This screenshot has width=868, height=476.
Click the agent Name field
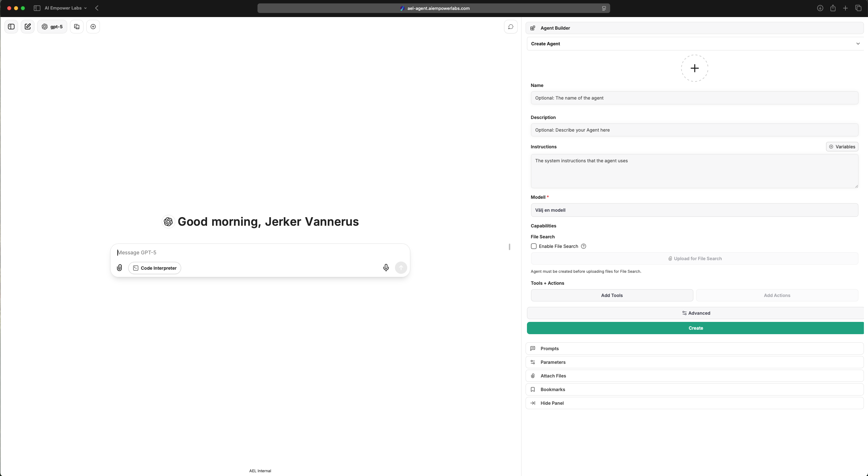pyautogui.click(x=694, y=98)
